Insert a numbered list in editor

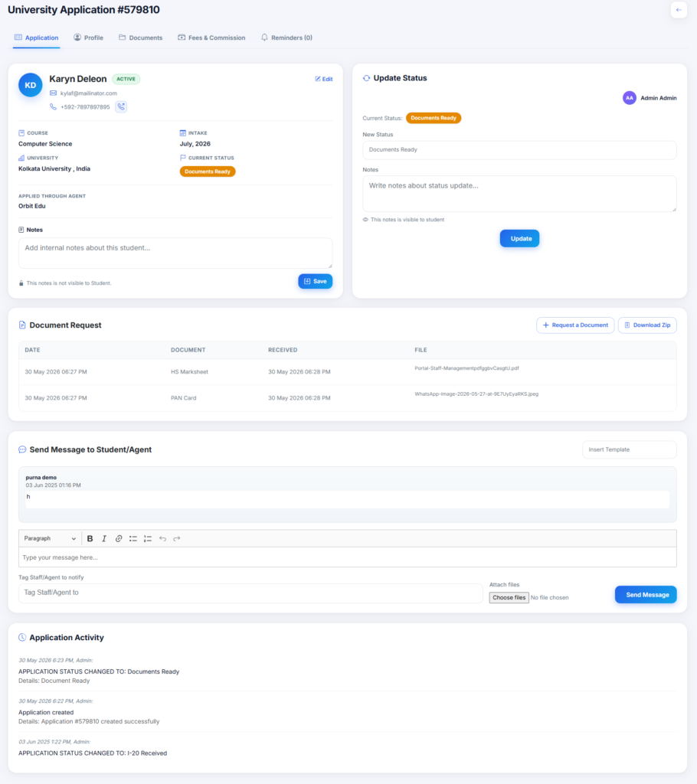[x=148, y=538]
